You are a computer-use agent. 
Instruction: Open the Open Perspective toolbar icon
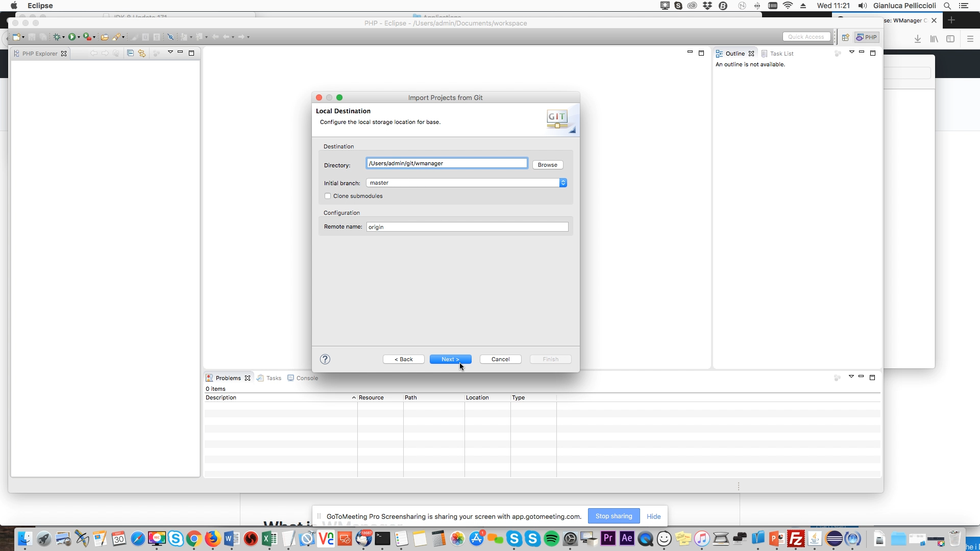pos(845,37)
